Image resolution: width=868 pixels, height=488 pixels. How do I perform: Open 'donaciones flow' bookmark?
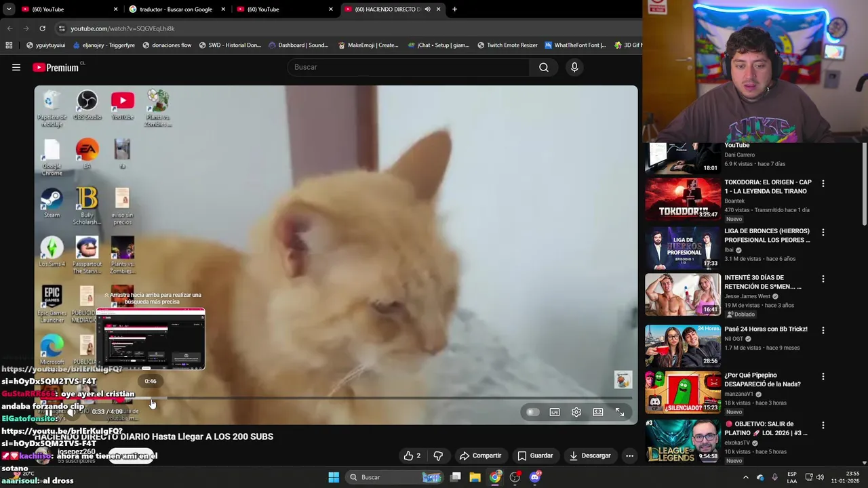click(167, 45)
